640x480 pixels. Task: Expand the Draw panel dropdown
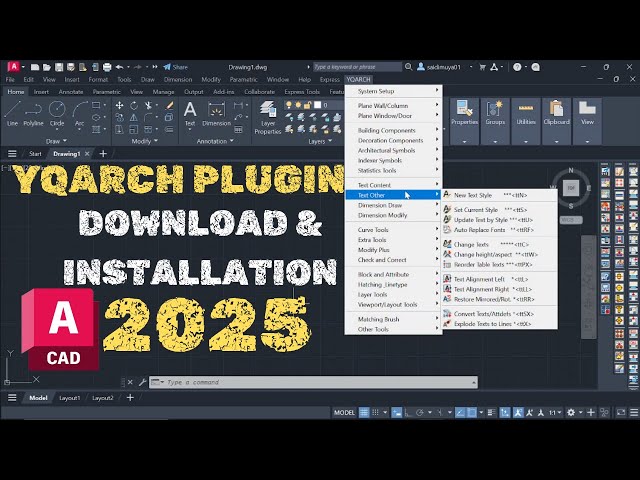pos(56,141)
